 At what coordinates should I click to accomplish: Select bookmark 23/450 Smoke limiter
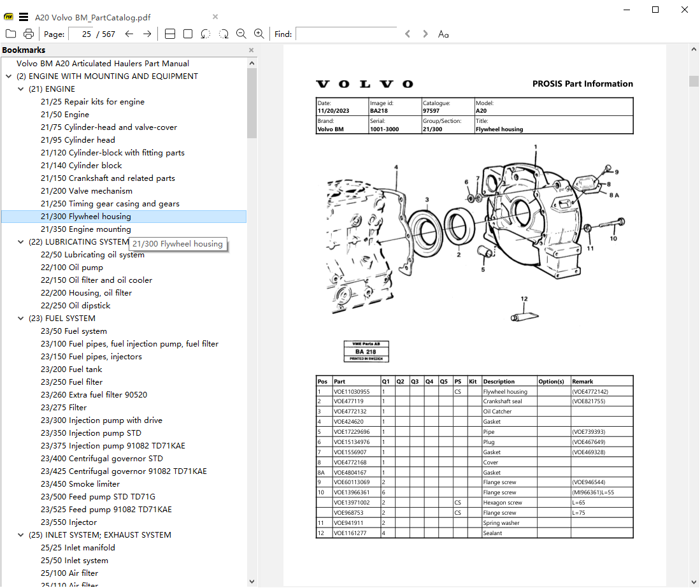[80, 484]
